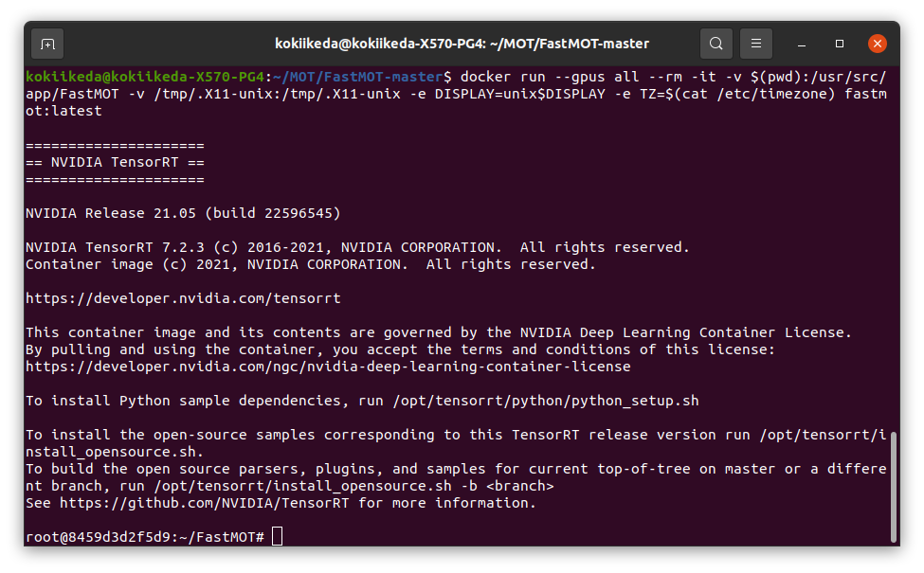This screenshot has height=573, width=924.
Task: Maximize the terminal window
Action: (838, 44)
